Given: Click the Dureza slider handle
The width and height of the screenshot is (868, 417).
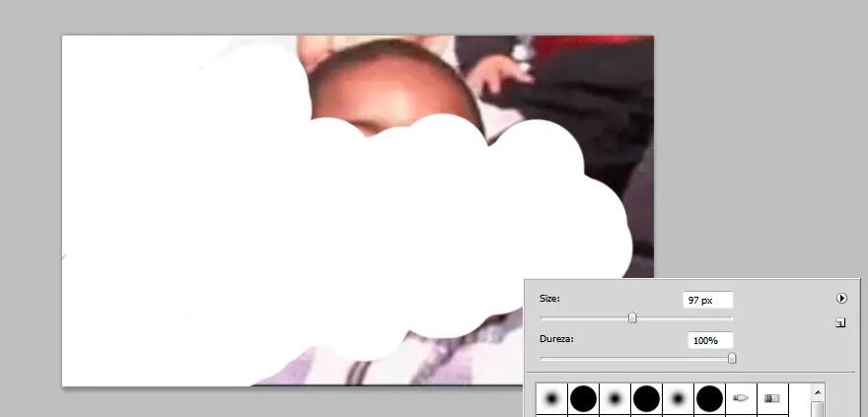Looking at the screenshot, I should pyautogui.click(x=732, y=359).
